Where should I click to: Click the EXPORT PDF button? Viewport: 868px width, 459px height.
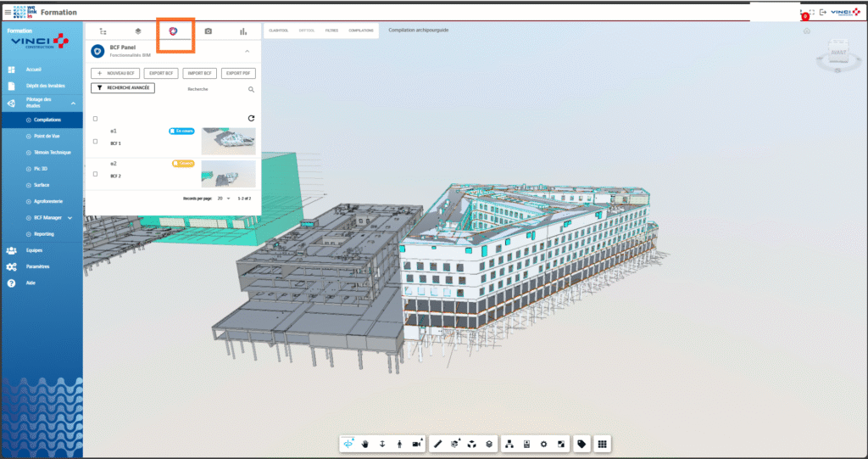click(238, 74)
